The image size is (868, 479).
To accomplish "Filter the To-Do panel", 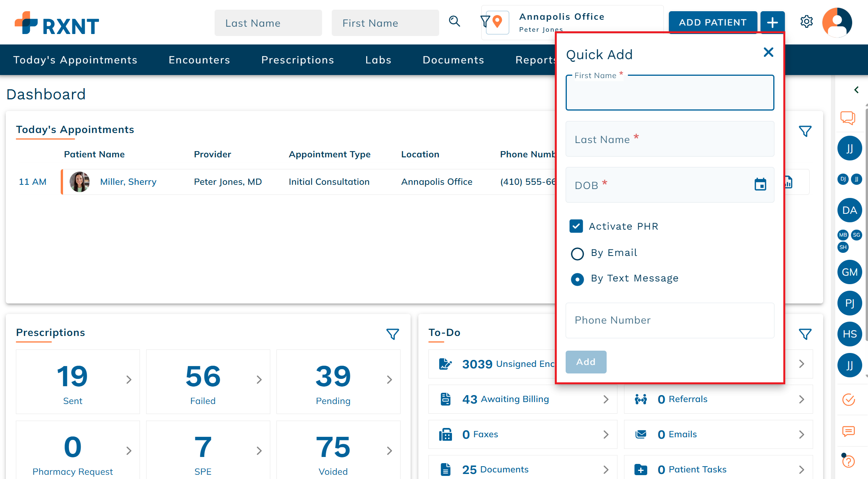I will (805, 334).
